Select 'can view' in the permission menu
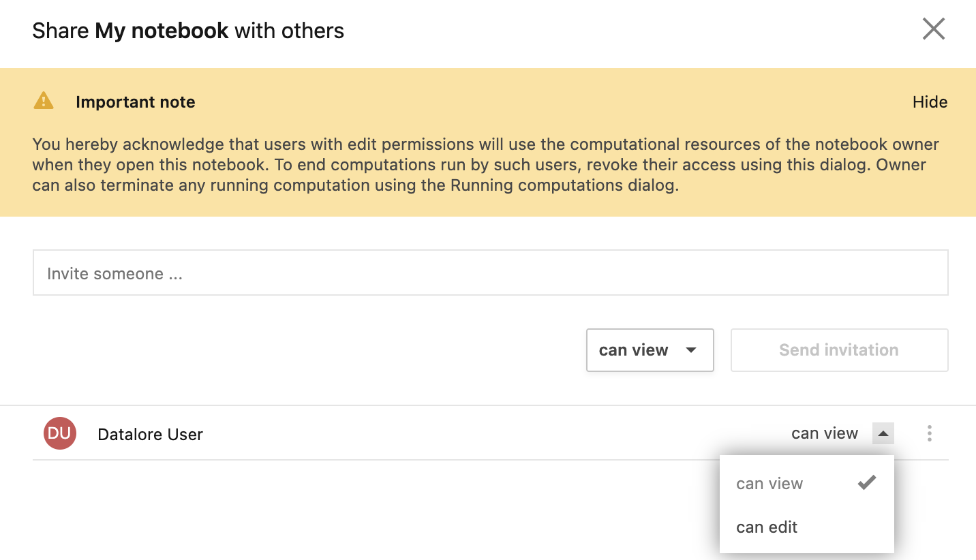The height and width of the screenshot is (560, 976). pyautogui.click(x=806, y=484)
